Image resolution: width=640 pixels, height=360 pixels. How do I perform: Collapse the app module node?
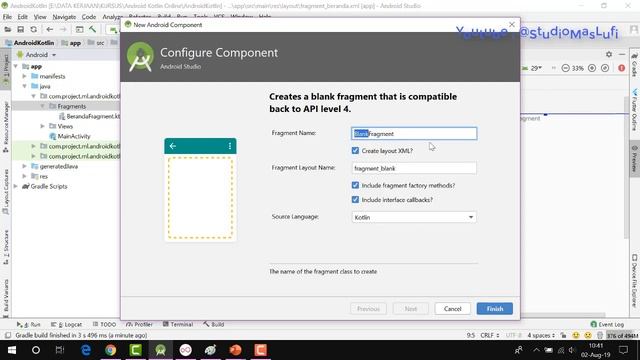(16, 66)
